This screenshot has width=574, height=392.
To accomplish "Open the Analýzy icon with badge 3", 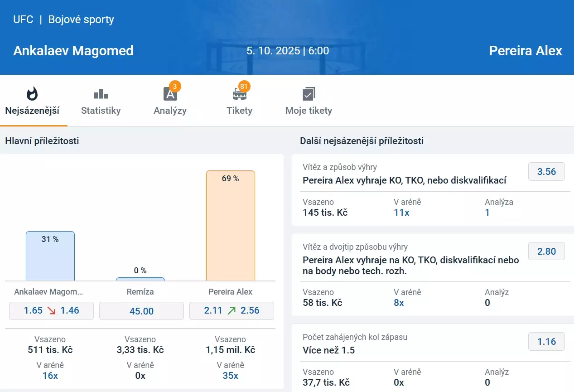I will (x=170, y=94).
